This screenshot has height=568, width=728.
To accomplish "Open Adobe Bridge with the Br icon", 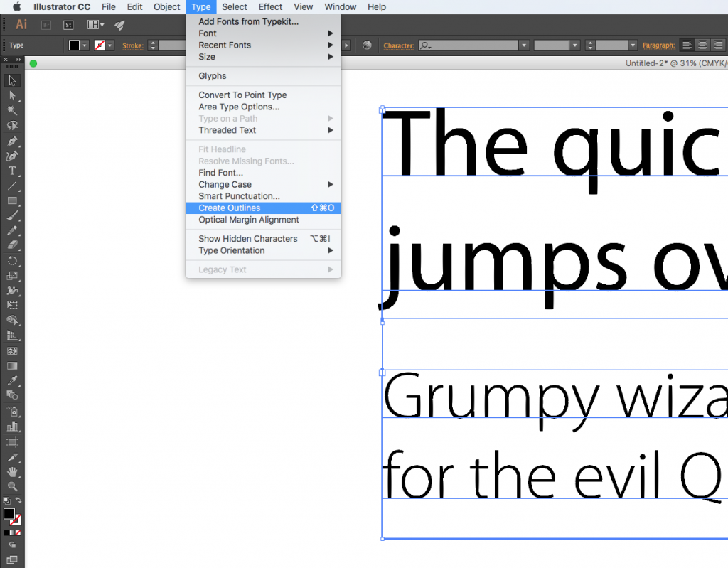I will pos(46,25).
